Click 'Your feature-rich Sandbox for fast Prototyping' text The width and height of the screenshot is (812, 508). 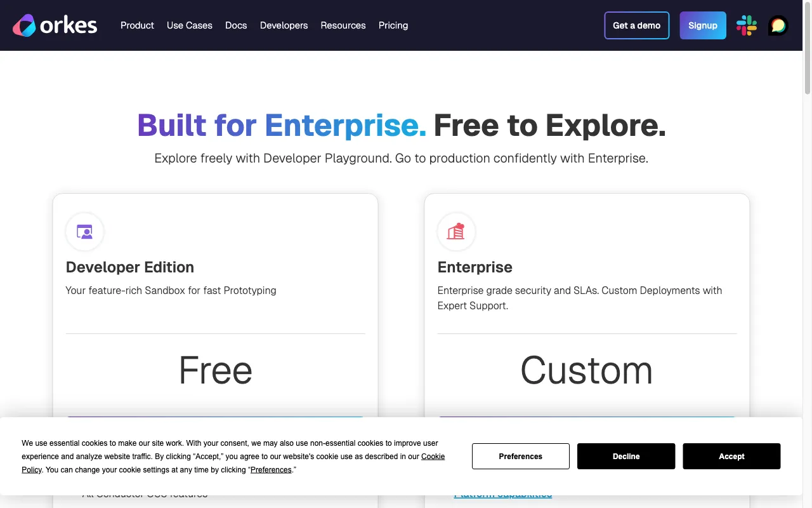pos(171,290)
